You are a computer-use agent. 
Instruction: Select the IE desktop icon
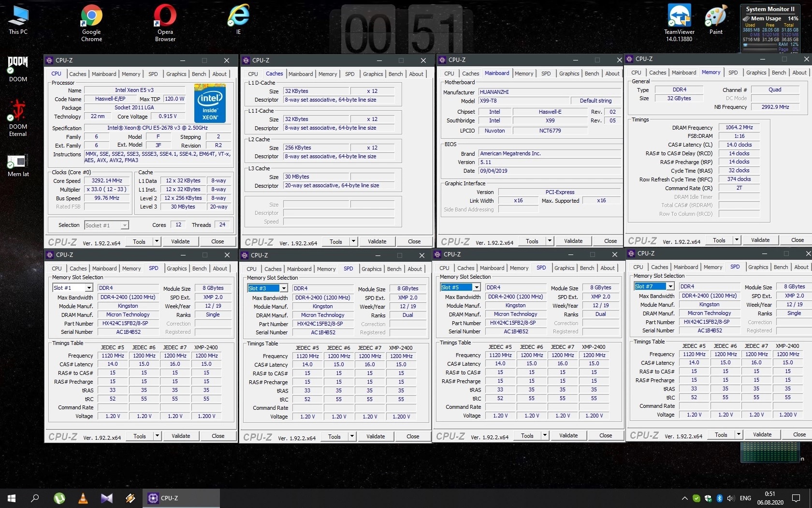pyautogui.click(x=238, y=20)
